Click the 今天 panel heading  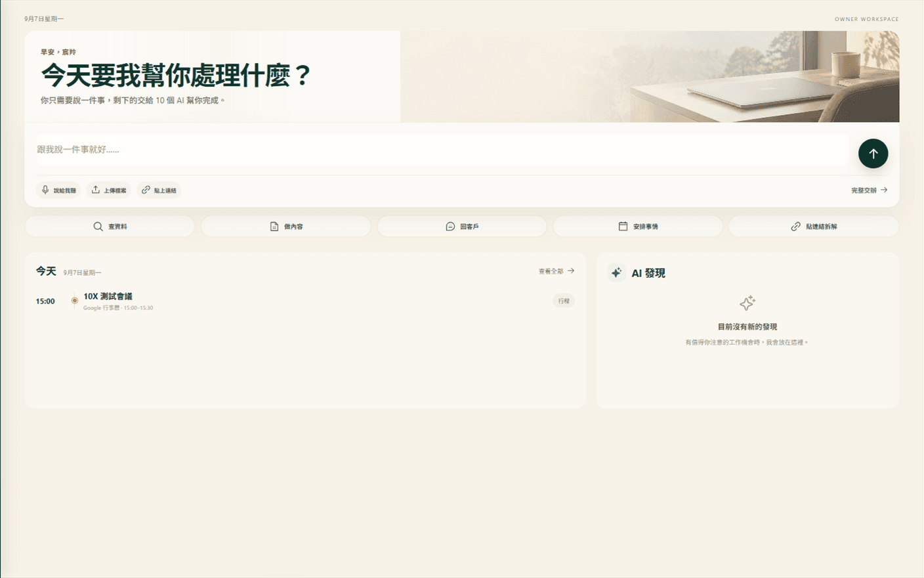(x=46, y=271)
